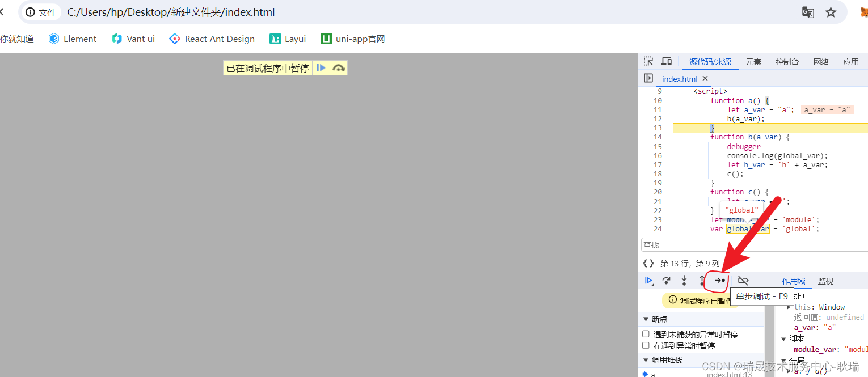
Task: Open the translate page icon
Action: coord(808,12)
